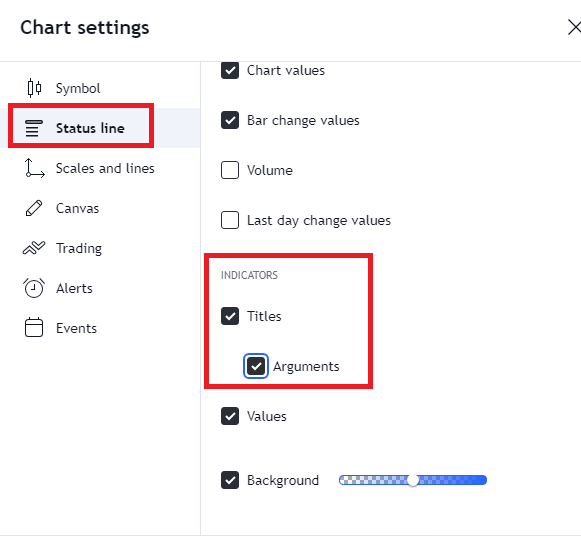Click the Alerts alarm clock icon
Viewport: 581px width, 548px height.
click(x=34, y=288)
